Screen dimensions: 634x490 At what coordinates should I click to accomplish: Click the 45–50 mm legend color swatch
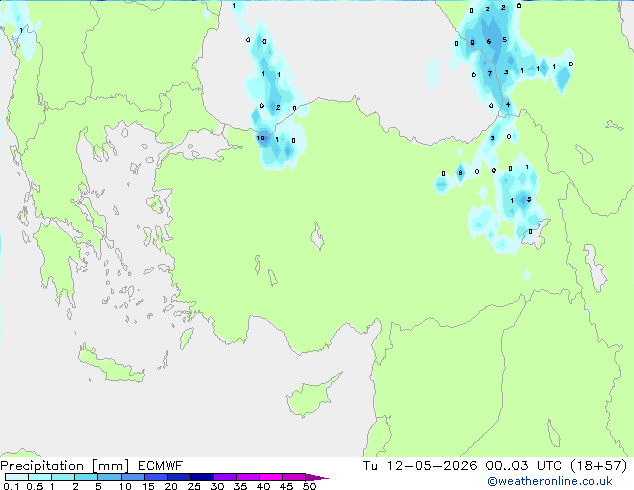[294, 477]
